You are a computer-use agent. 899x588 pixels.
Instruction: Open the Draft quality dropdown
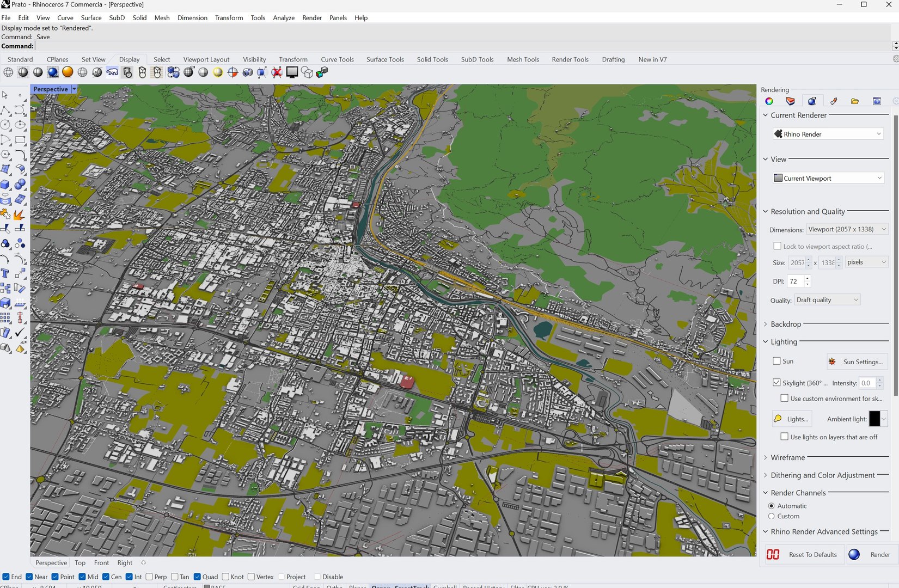827,299
